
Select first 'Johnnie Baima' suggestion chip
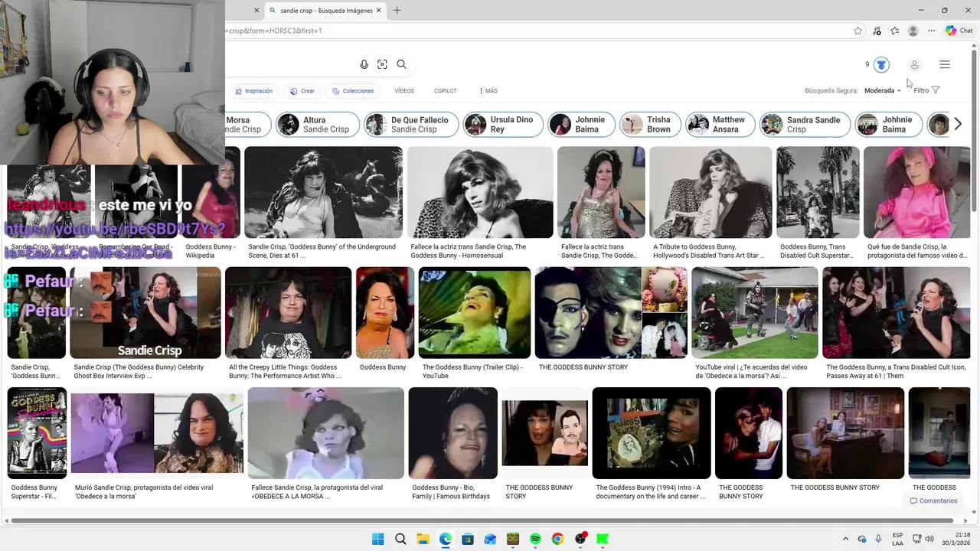coord(582,125)
